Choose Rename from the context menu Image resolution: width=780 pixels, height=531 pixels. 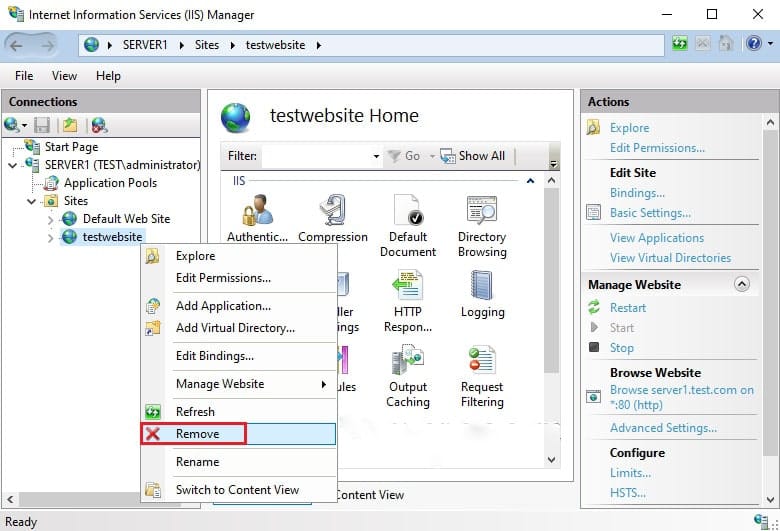(239, 462)
